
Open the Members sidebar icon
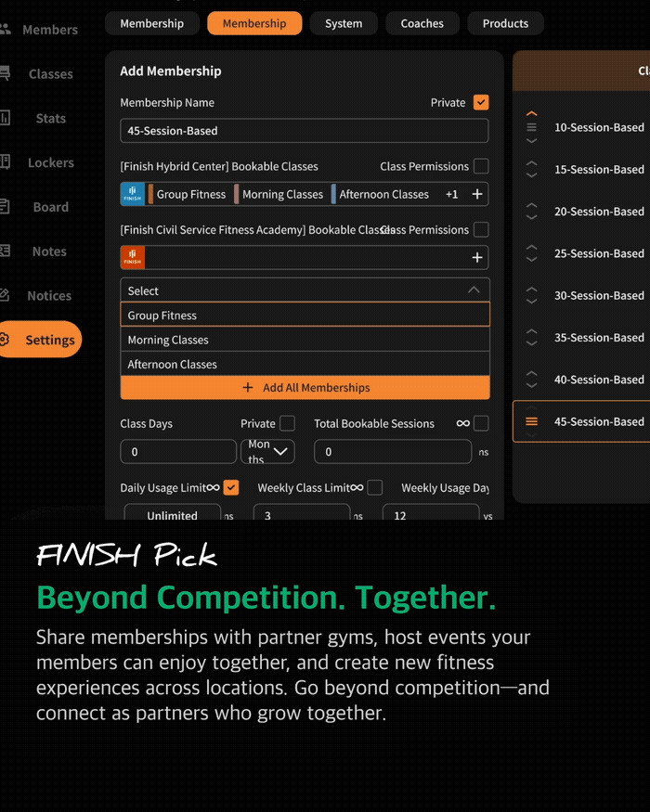point(5,29)
